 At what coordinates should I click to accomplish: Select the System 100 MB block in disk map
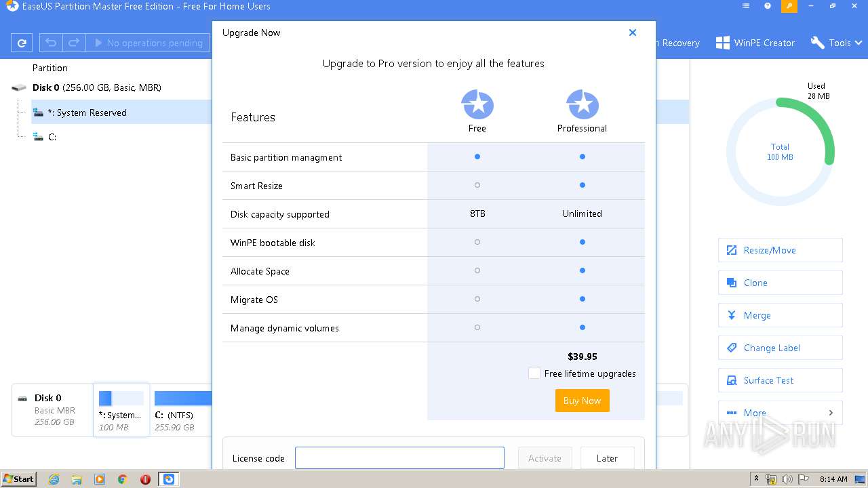pos(121,410)
